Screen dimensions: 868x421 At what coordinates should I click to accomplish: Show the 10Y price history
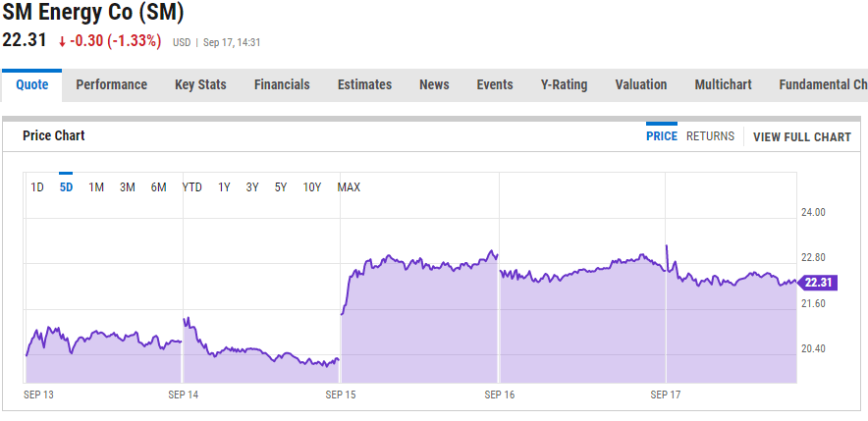311,187
